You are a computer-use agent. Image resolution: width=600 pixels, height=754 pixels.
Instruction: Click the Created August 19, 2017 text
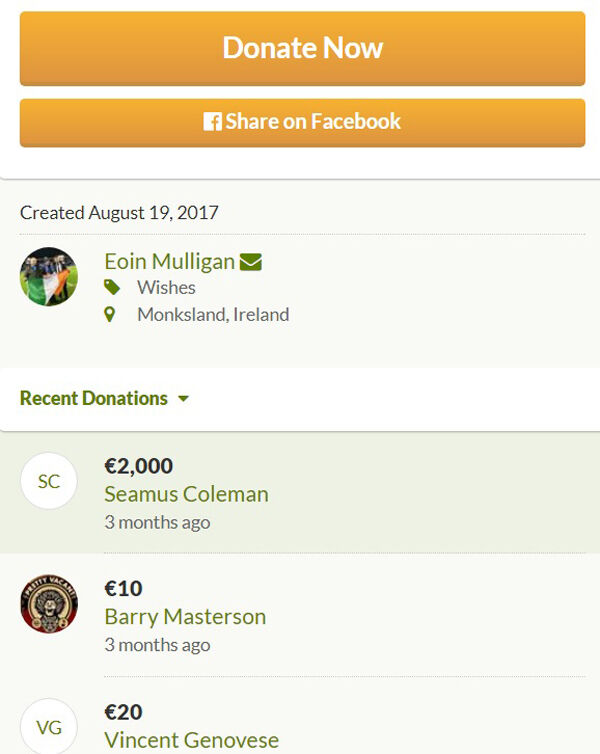[119, 212]
